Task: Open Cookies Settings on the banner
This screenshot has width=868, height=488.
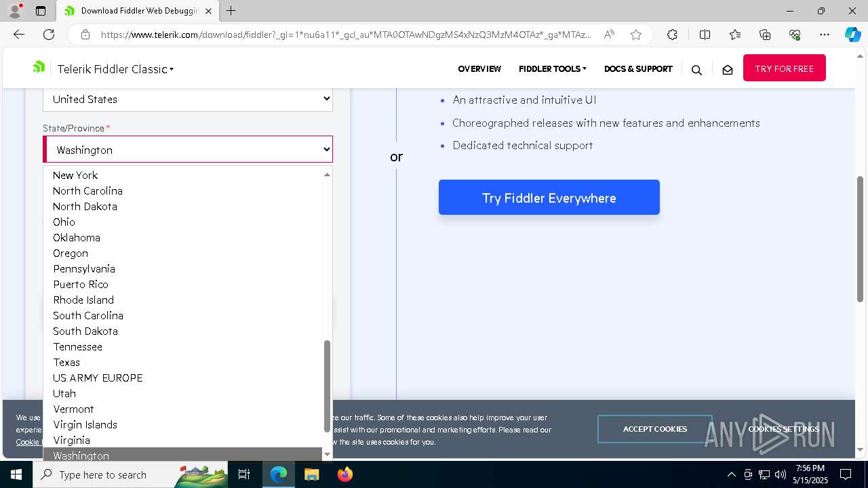Action: pos(784,429)
